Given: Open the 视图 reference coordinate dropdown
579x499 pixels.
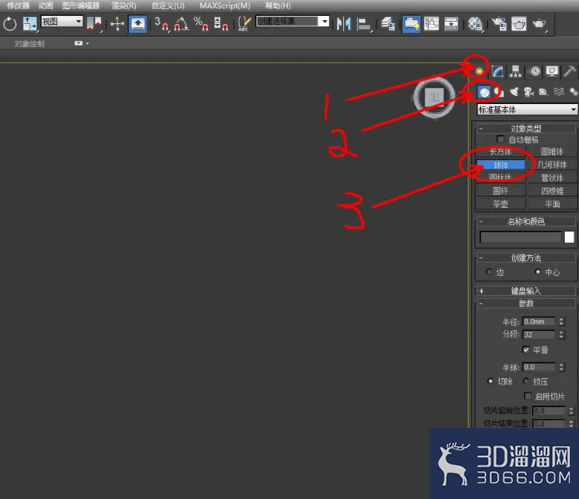Looking at the screenshot, I should coord(62,21).
